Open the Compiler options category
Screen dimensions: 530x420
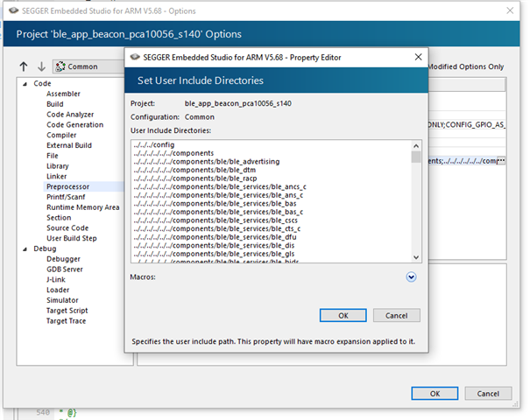click(x=61, y=136)
